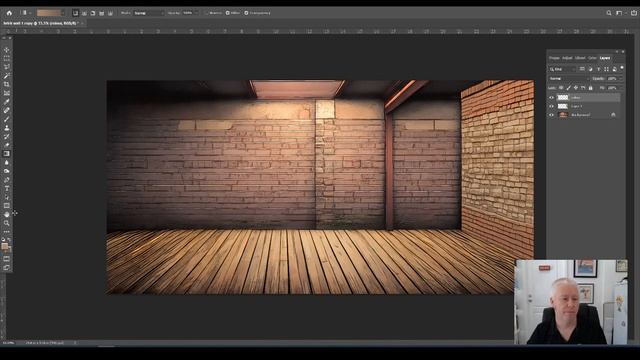The width and height of the screenshot is (640, 360).
Task: Open the layer Opacity dropdown arrow
Action: tap(621, 78)
